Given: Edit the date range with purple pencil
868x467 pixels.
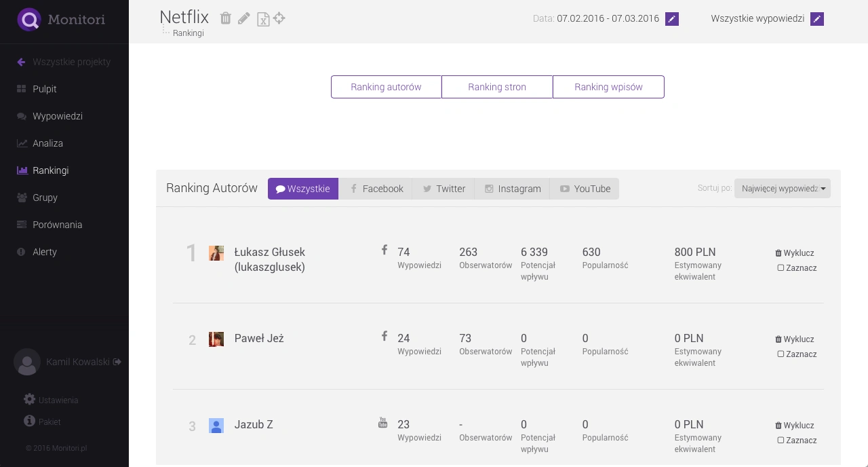Looking at the screenshot, I should click(672, 19).
